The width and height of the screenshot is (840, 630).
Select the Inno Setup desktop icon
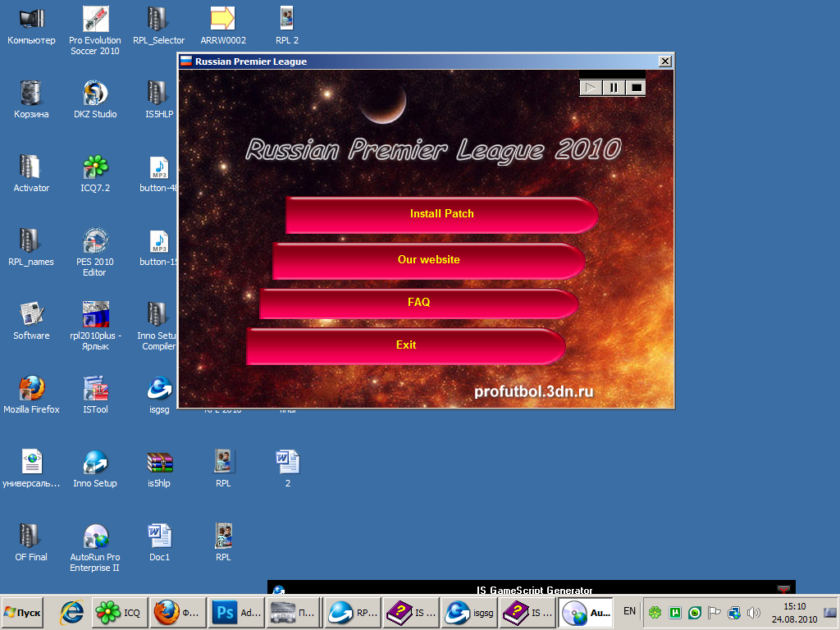95,469
